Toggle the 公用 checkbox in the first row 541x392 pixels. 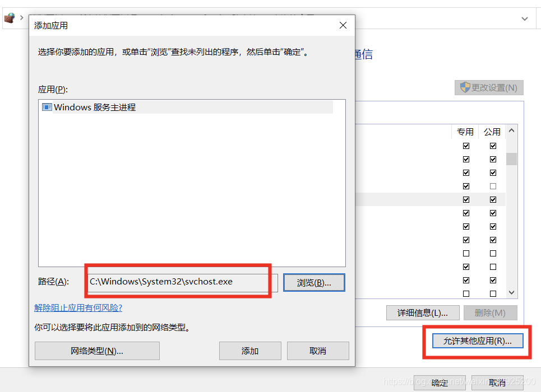pos(493,146)
